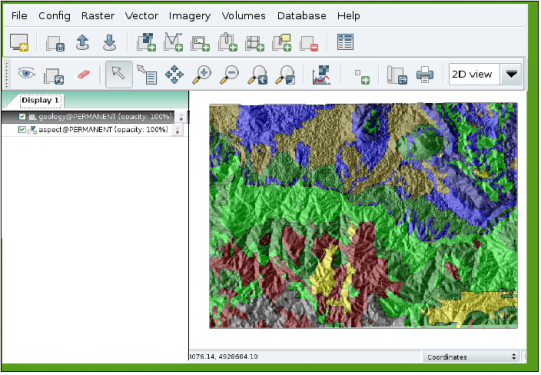Select the Query raster/vector map tool
This screenshot has height=375, width=541.
pos(147,75)
